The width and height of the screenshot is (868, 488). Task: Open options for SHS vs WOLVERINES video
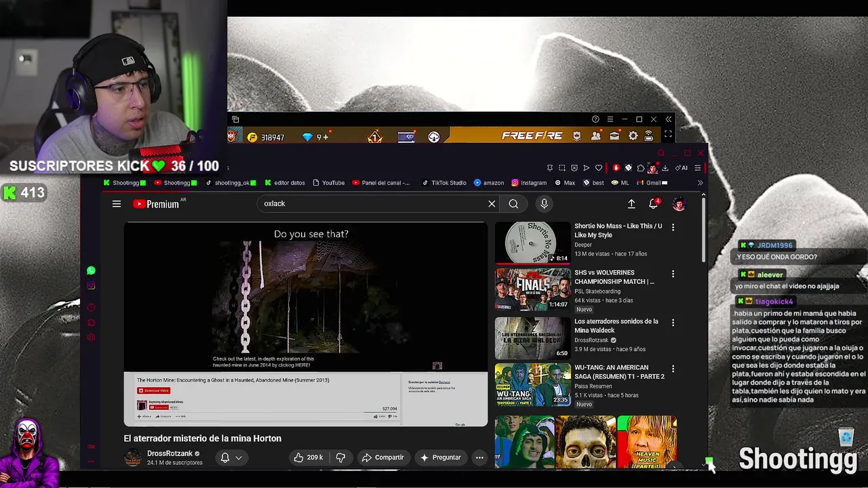673,274
